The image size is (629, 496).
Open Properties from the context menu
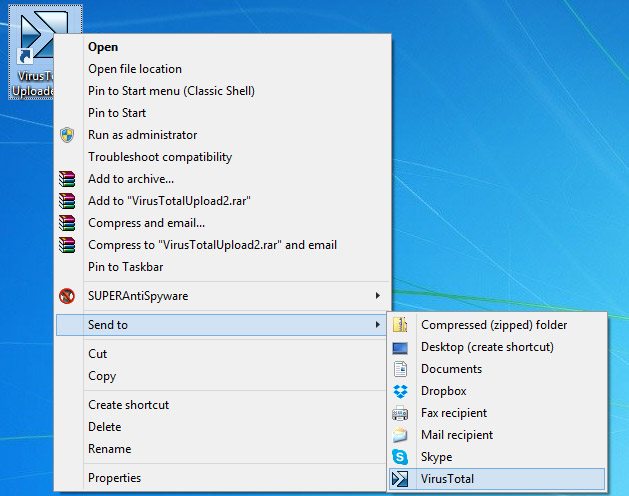pyautogui.click(x=222, y=478)
